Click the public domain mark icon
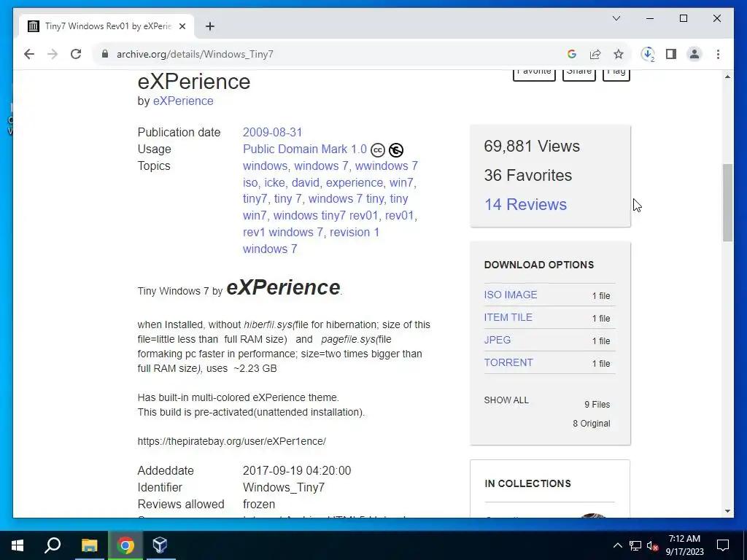 (x=396, y=150)
